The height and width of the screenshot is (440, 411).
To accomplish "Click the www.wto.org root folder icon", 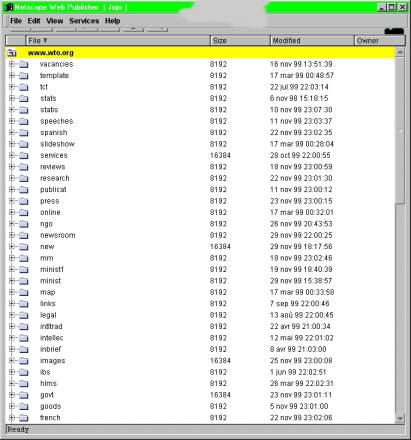I will coord(12,53).
